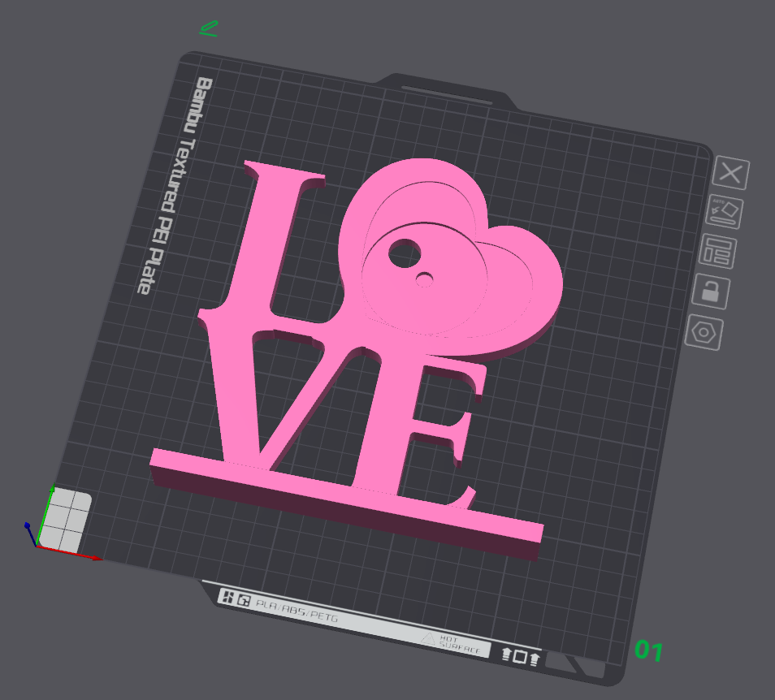Screen dimensions: 775x700
Task: Click the Bambu Textured PEI Plate label
Action: point(175,185)
